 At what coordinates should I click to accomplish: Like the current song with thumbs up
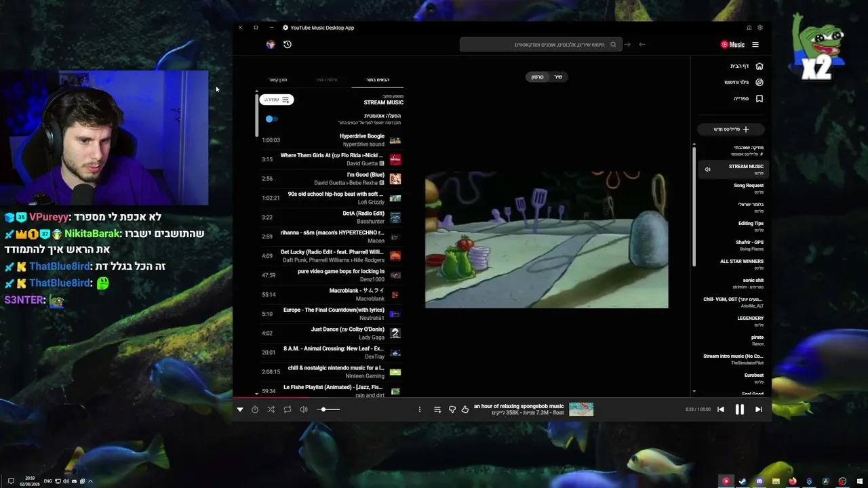[465, 409]
